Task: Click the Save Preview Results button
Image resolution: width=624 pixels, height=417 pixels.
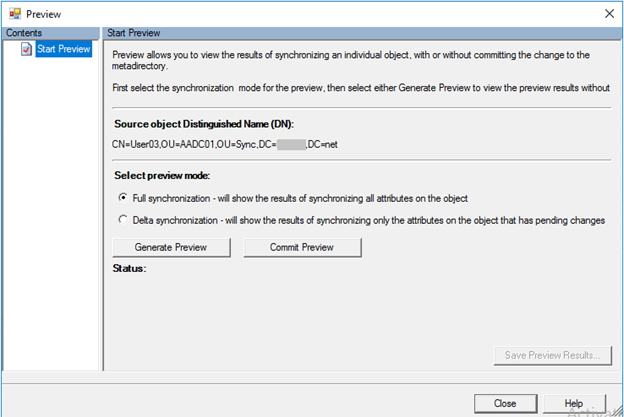Action: (x=551, y=354)
